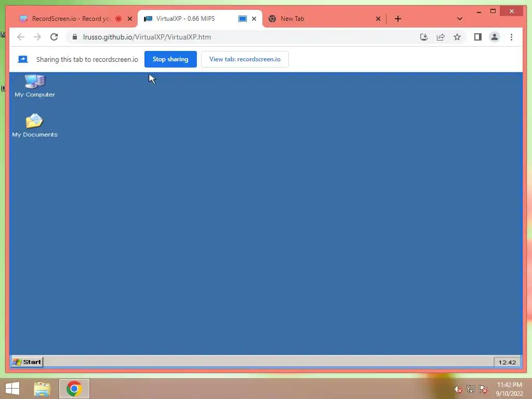Viewport: 532px width, 399px height.
Task: Go forward to next page
Action: click(37, 37)
